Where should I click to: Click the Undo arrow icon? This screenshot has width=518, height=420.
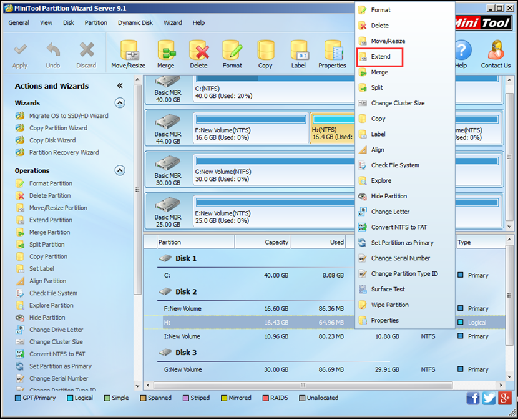pyautogui.click(x=53, y=49)
